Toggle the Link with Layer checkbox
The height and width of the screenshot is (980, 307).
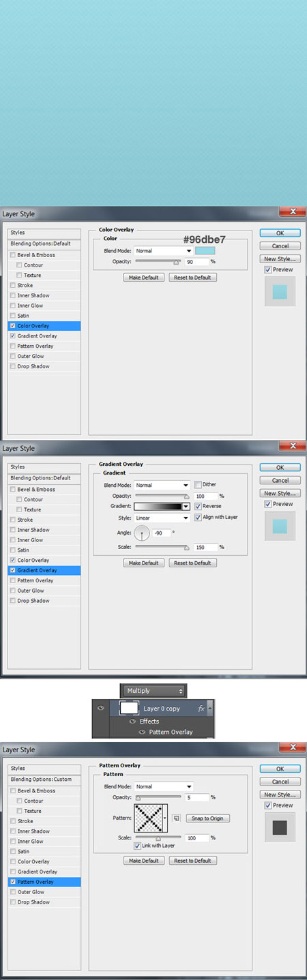click(x=138, y=846)
